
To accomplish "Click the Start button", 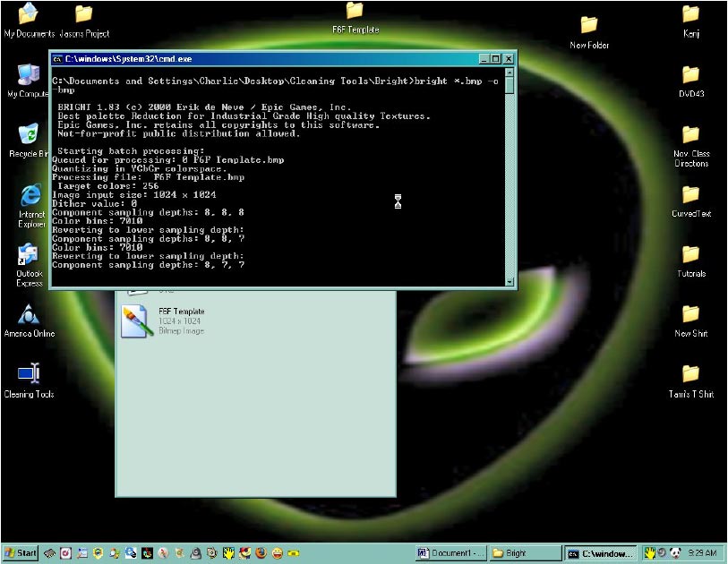I will click(21, 553).
